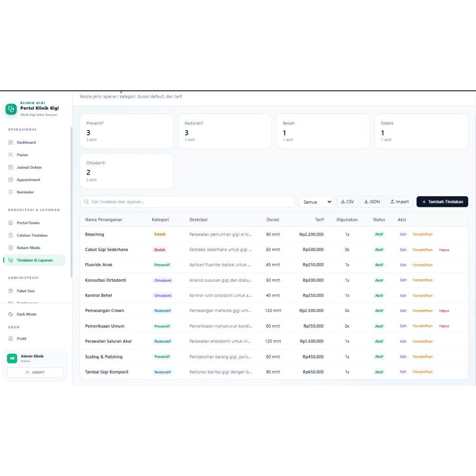Screen dimensions: 476x476
Task: Nonaktifkan the Bleaching treatment
Action: pyautogui.click(x=422, y=234)
